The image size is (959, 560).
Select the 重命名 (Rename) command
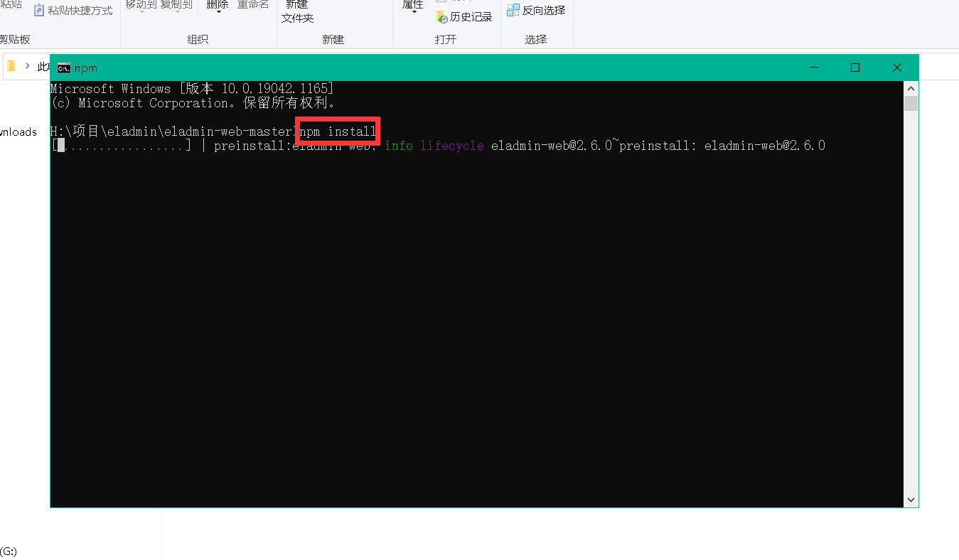[x=253, y=4]
